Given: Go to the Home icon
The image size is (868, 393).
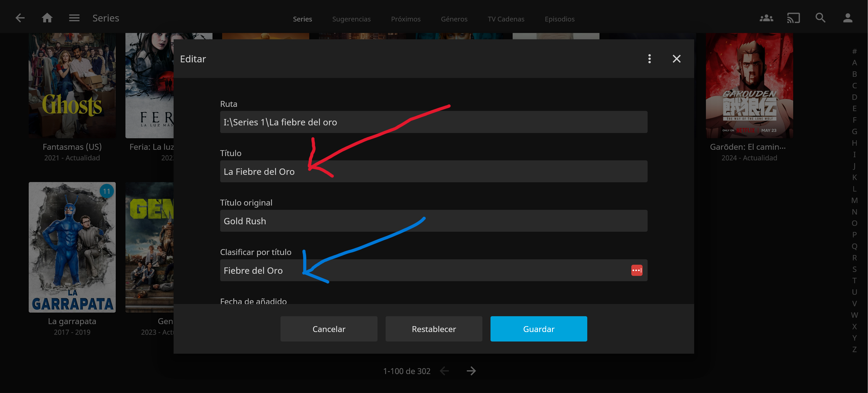Looking at the screenshot, I should [x=47, y=18].
